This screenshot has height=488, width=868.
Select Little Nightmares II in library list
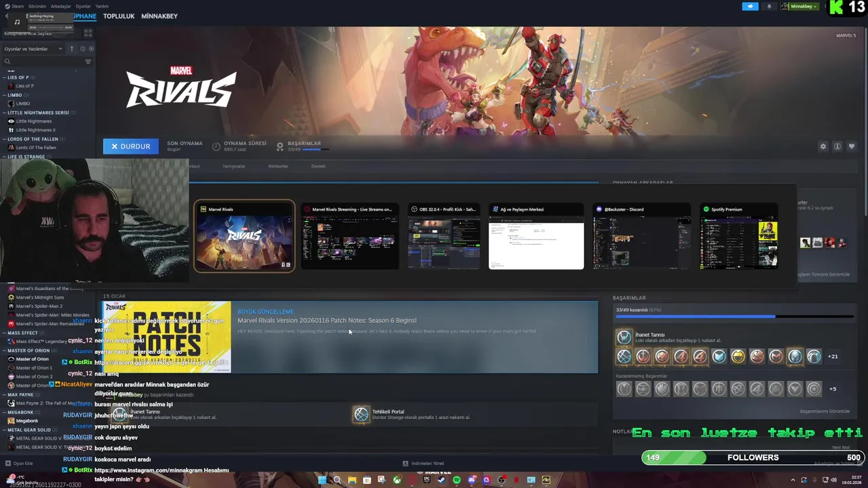click(x=35, y=130)
